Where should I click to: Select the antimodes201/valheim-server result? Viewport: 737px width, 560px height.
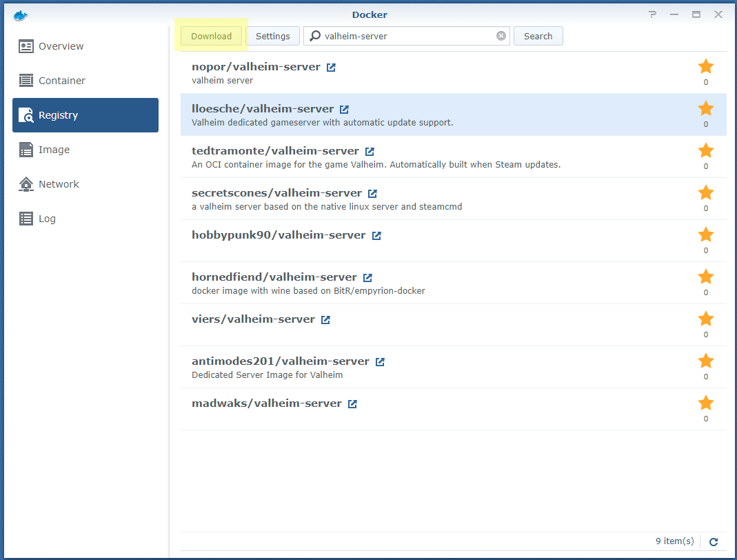pyautogui.click(x=454, y=367)
